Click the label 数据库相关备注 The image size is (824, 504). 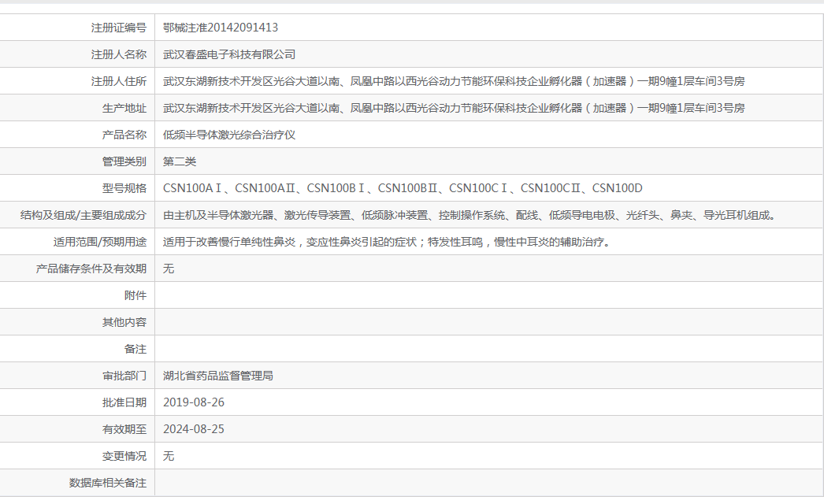click(108, 484)
